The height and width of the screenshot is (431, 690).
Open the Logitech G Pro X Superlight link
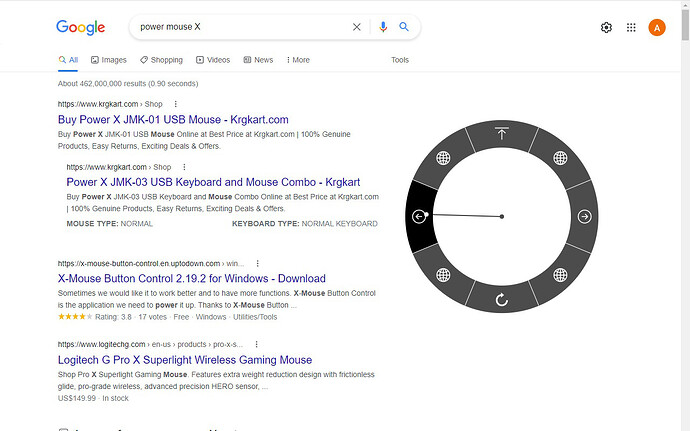(185, 359)
